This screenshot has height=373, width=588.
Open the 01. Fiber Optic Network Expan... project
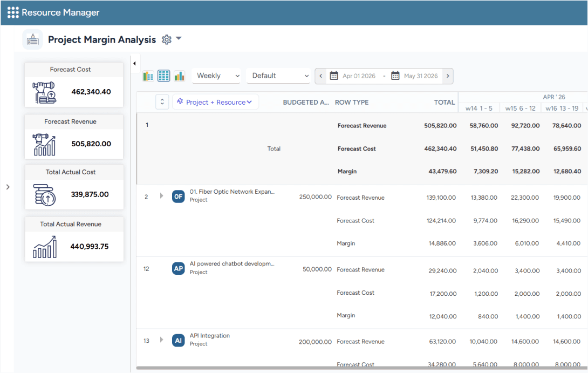(x=232, y=192)
